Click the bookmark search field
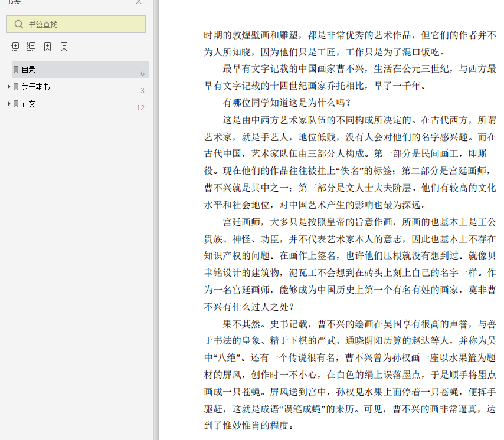The width and height of the screenshot is (504, 440). (76, 24)
